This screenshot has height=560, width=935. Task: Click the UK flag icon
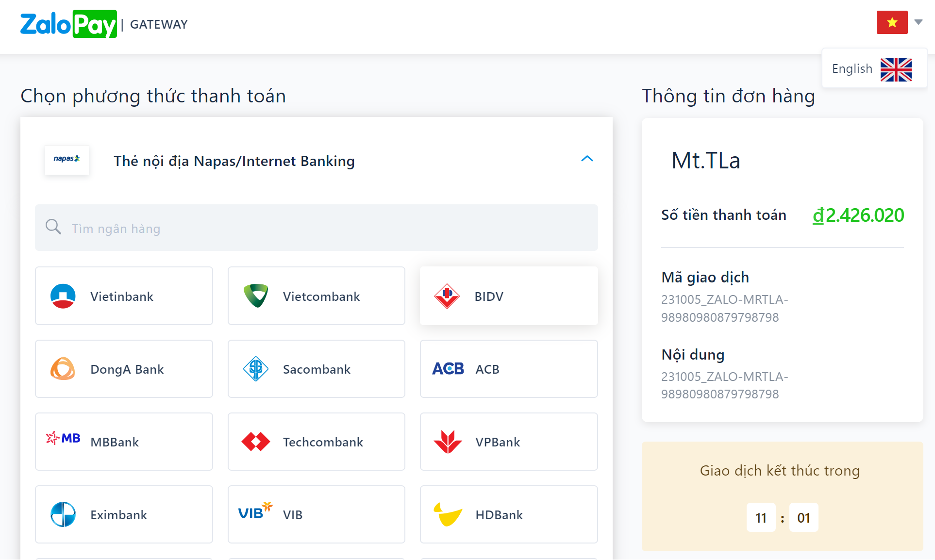[896, 69]
